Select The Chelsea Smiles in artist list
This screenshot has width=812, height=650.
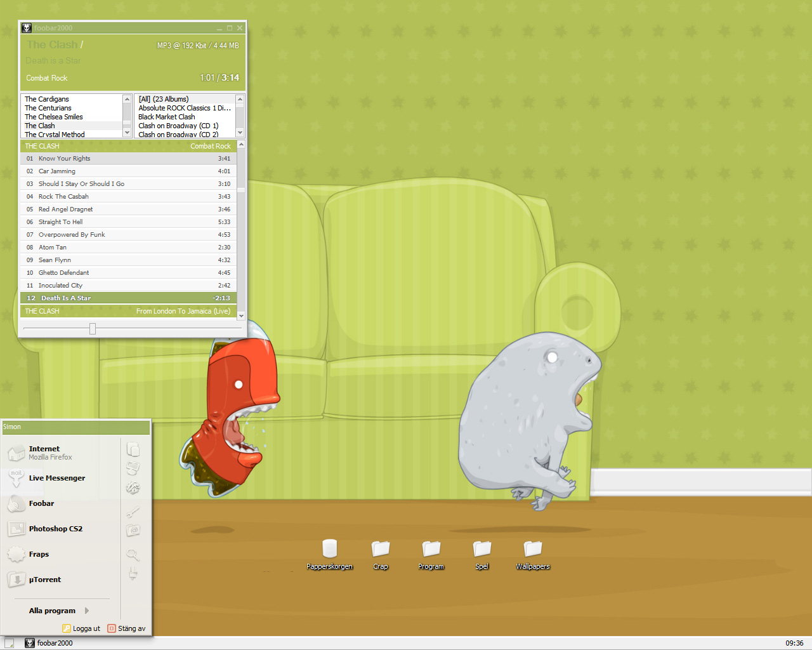[72, 117]
